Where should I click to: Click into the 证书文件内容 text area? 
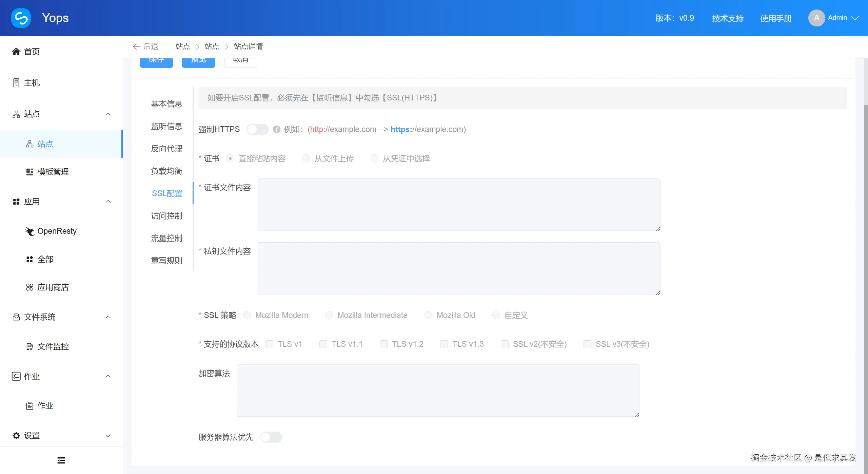pos(458,205)
